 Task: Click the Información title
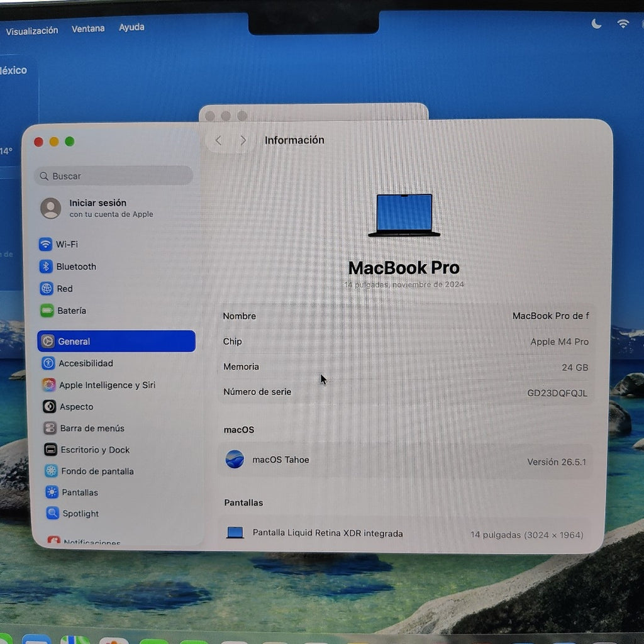tap(294, 140)
